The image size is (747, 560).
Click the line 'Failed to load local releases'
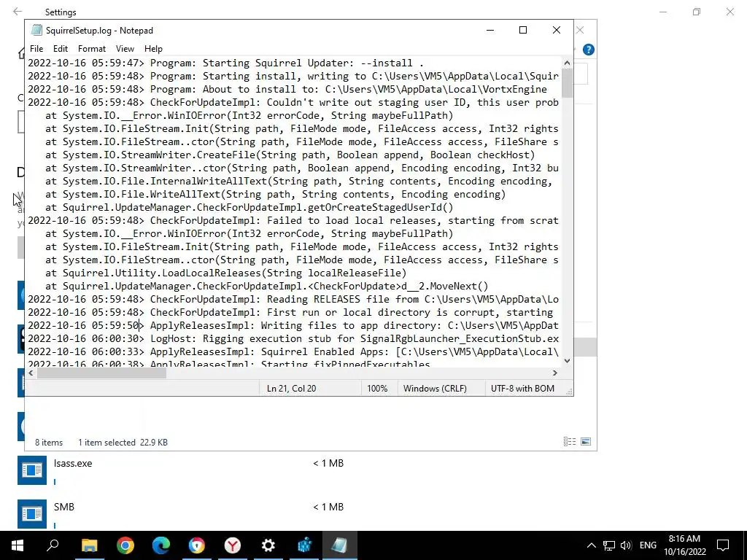tap(293, 220)
